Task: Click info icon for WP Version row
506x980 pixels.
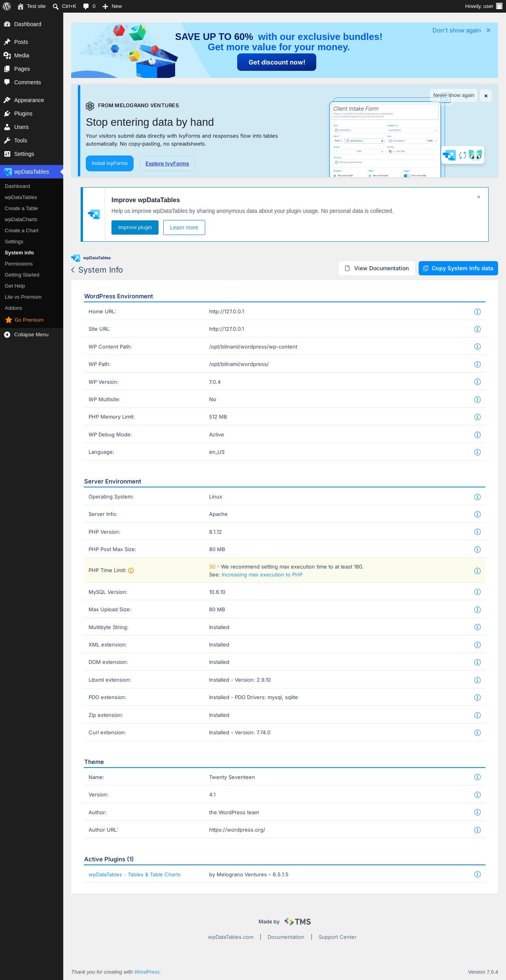Action: 478,382
